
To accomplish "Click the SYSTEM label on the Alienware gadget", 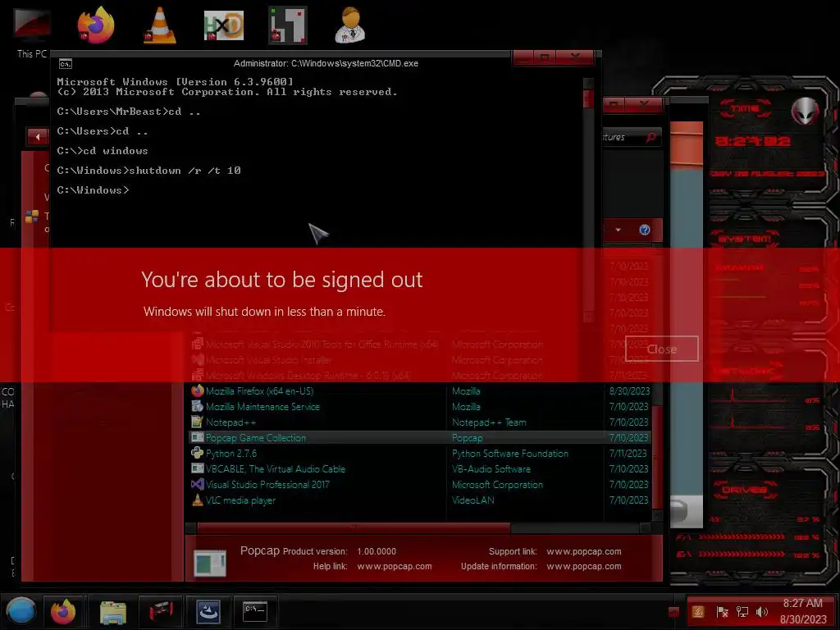I will (x=744, y=239).
